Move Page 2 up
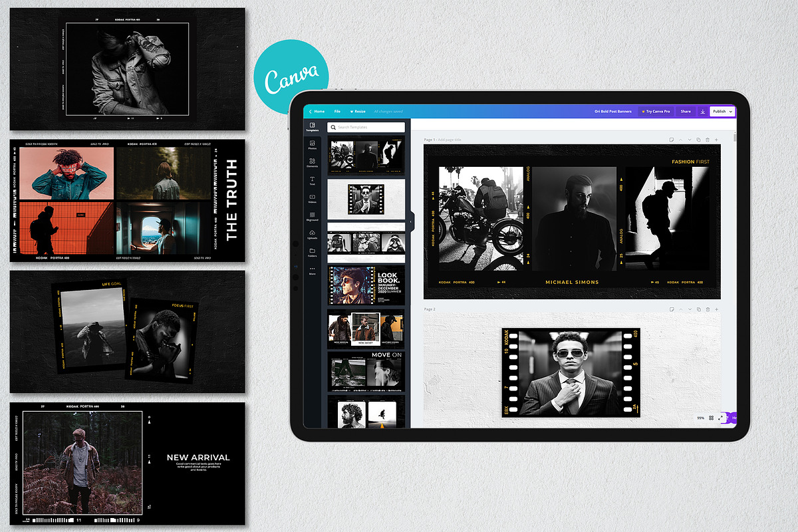798x532 pixels. click(681, 309)
